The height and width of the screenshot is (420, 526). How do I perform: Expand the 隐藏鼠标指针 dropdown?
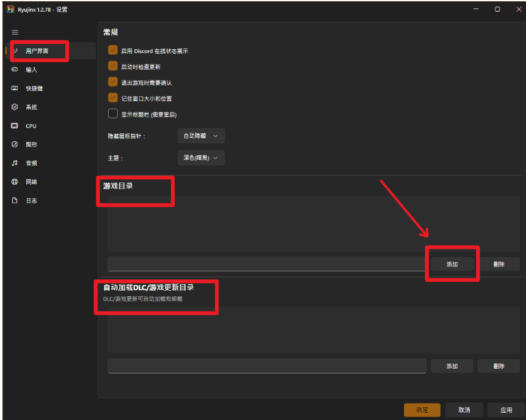[201, 135]
